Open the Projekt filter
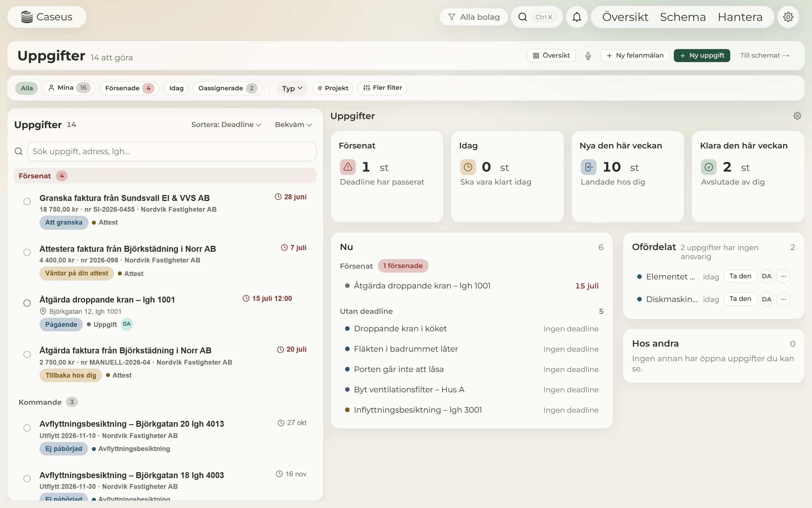 332,88
